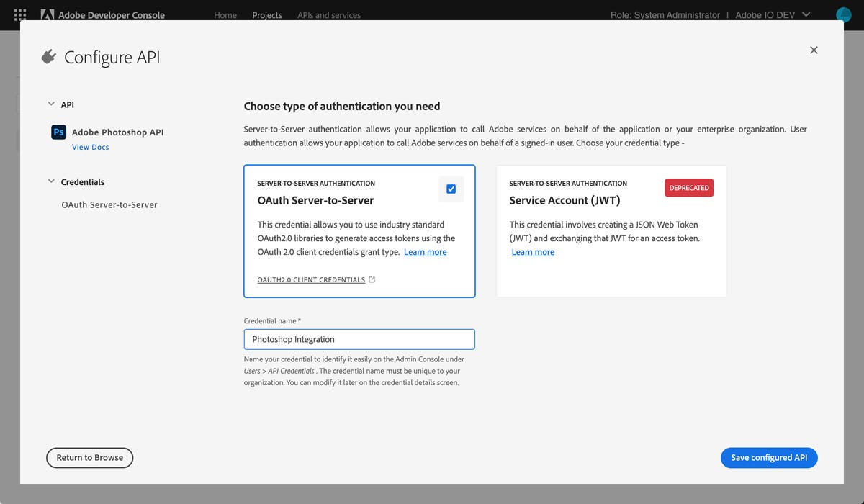Click Return to Browse

89,457
